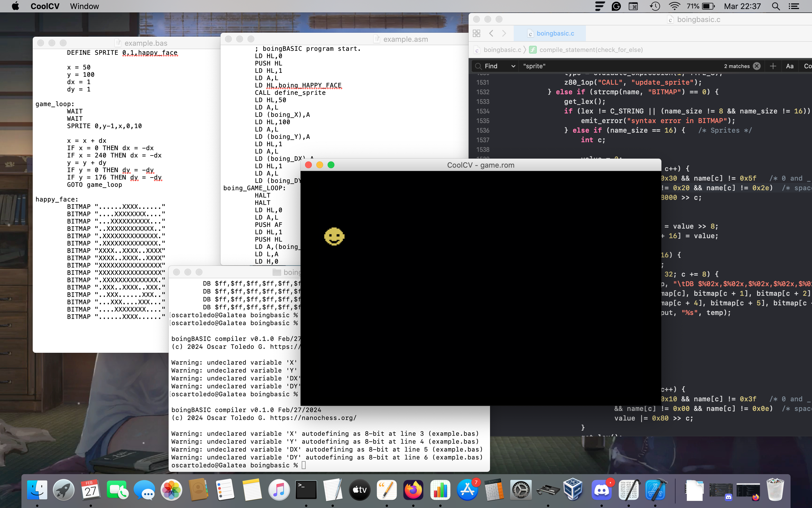Click the "sprite" search field
812x508 pixels.
(x=621, y=66)
